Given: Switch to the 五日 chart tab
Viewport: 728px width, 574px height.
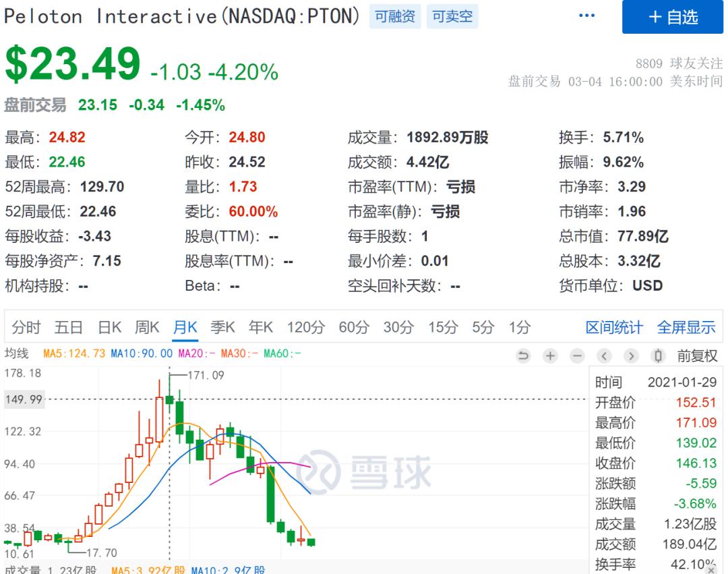Looking at the screenshot, I should click(x=68, y=327).
